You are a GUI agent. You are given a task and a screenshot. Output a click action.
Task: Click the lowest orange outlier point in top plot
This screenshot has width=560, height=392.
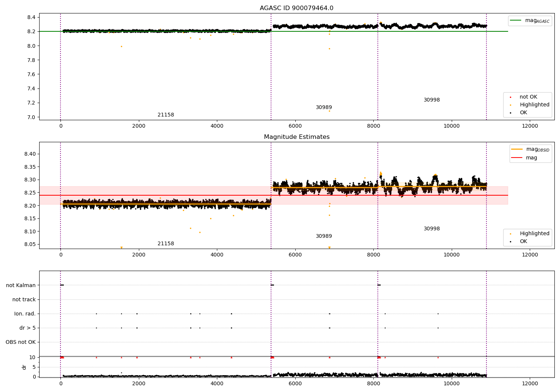pyautogui.click(x=329, y=111)
